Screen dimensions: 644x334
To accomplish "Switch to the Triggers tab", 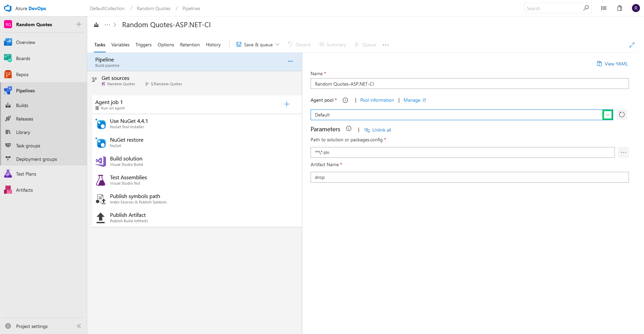I will pyautogui.click(x=144, y=45).
